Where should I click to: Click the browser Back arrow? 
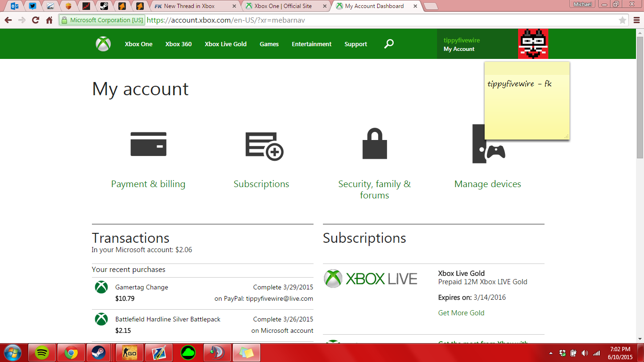pos(8,20)
